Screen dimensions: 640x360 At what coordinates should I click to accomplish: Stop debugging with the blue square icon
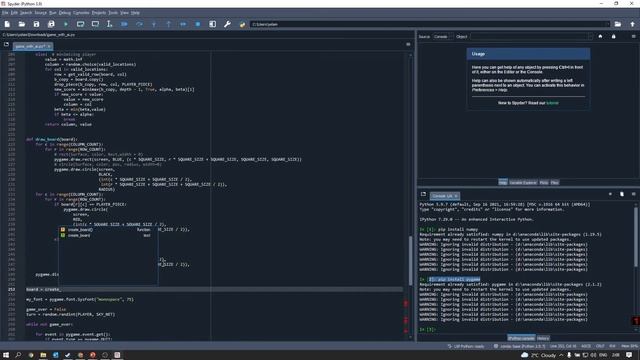coord(198,24)
